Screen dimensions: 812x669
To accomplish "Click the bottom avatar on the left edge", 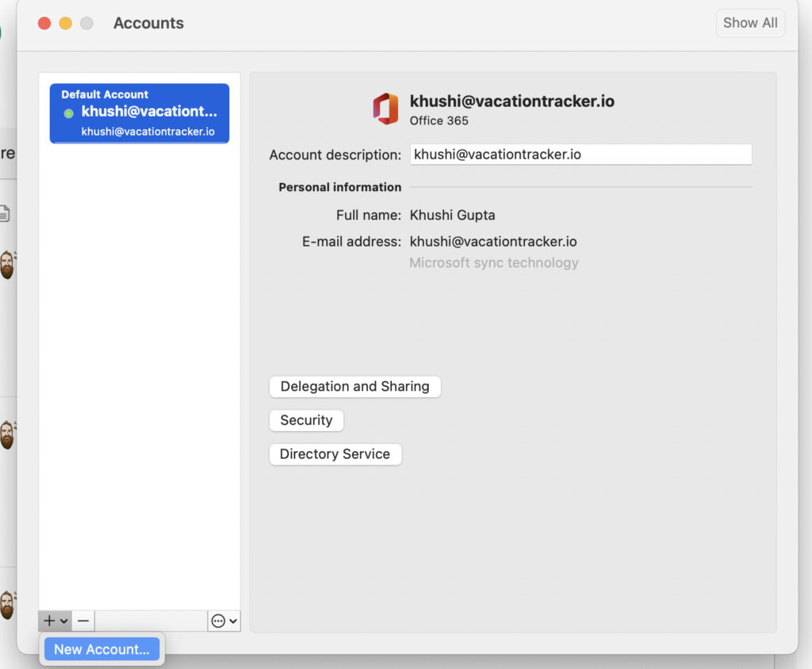I will (x=5, y=605).
